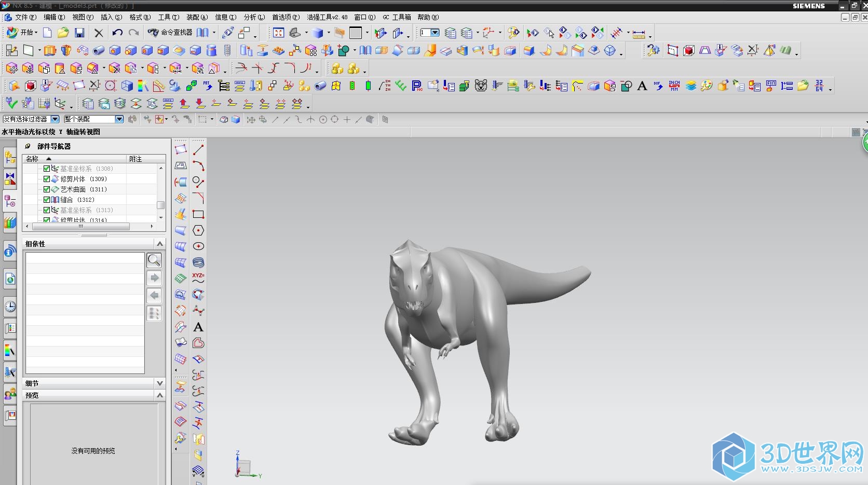This screenshot has width=868, height=485.
Task: Collapse the 相依性 (Dependencies) panel
Action: pyautogui.click(x=160, y=244)
